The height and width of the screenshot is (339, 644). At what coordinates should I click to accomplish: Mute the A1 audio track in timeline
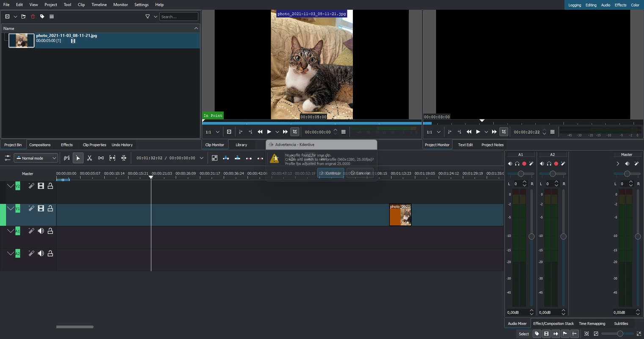point(41,231)
